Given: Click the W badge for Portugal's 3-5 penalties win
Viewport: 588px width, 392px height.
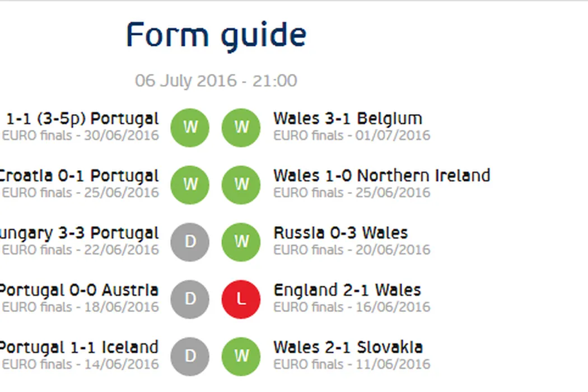Looking at the screenshot, I should (x=190, y=128).
